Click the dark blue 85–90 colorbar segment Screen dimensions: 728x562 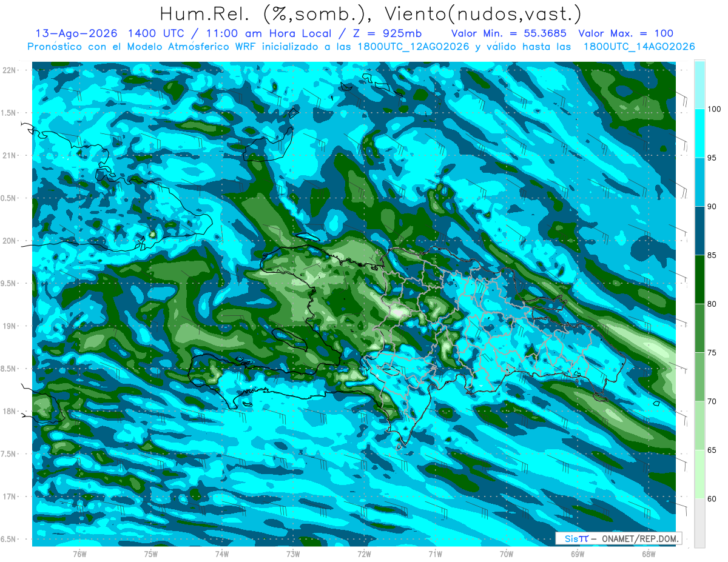click(x=699, y=231)
